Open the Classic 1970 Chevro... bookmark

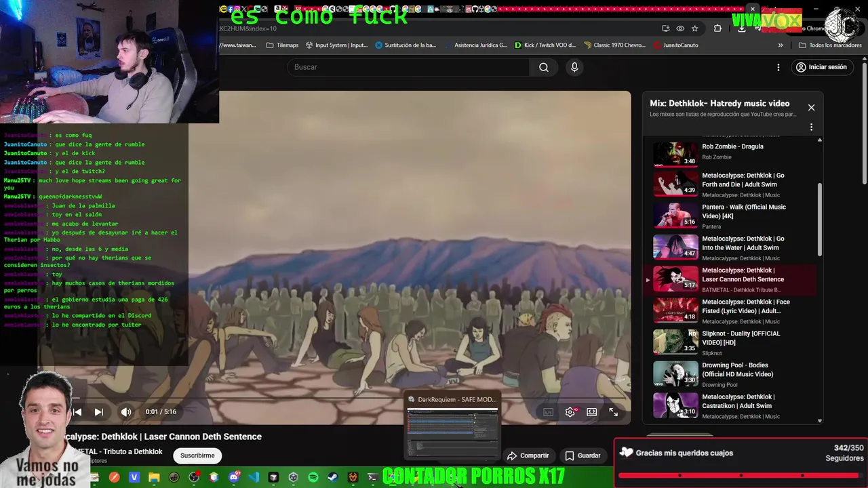(614, 45)
